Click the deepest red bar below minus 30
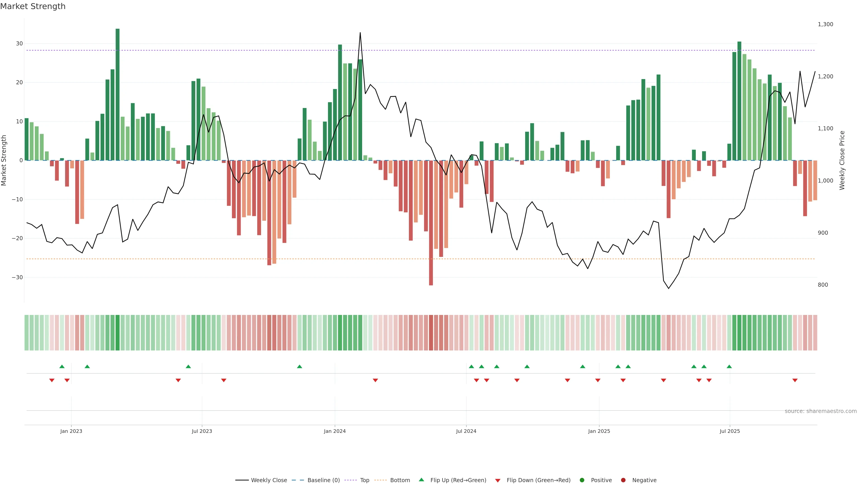Viewport: 868px width, 488px height. tap(431, 222)
